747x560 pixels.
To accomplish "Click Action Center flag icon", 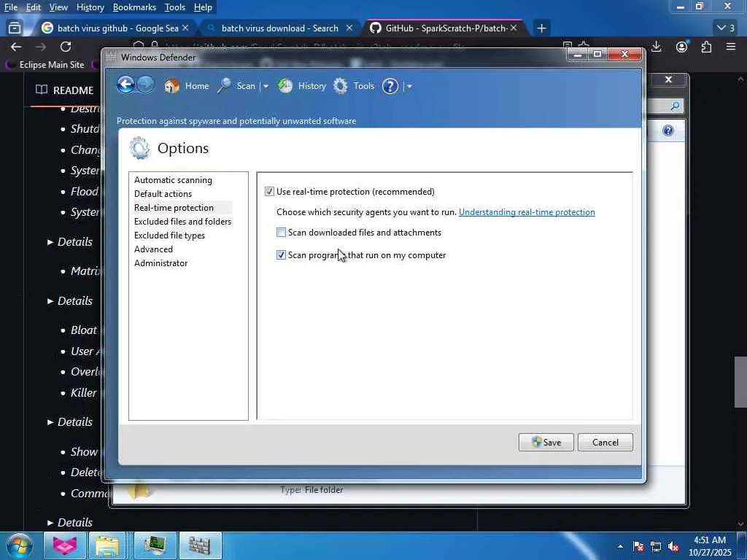I will coord(638,546).
